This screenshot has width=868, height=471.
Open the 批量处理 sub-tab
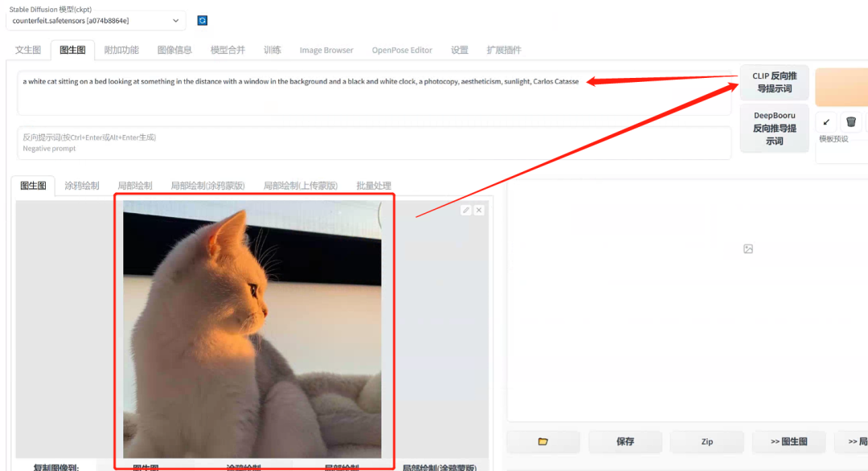coord(374,186)
